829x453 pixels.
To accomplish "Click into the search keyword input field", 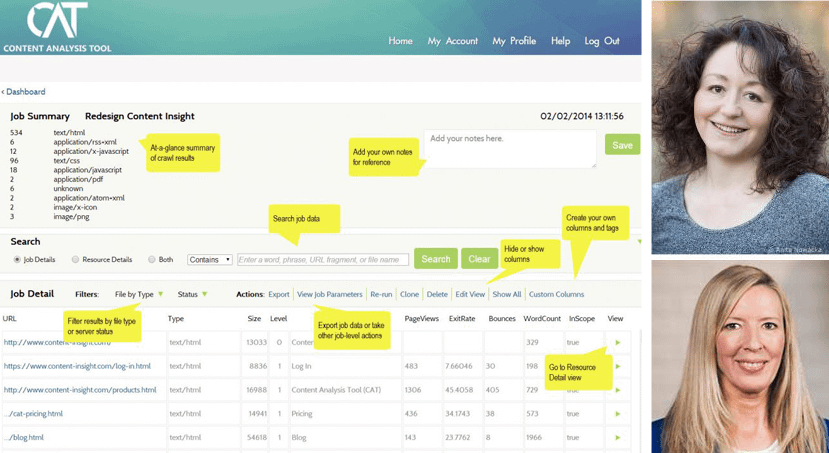I will [322, 260].
